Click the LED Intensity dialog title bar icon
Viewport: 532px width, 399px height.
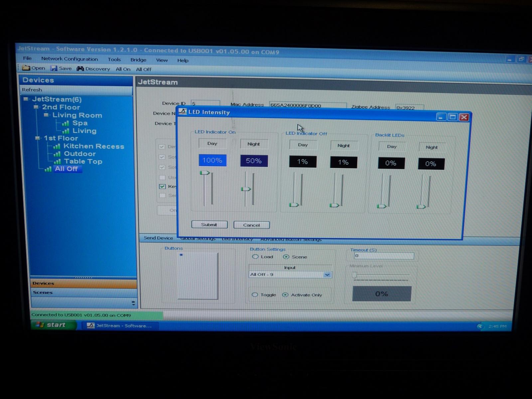coord(183,112)
